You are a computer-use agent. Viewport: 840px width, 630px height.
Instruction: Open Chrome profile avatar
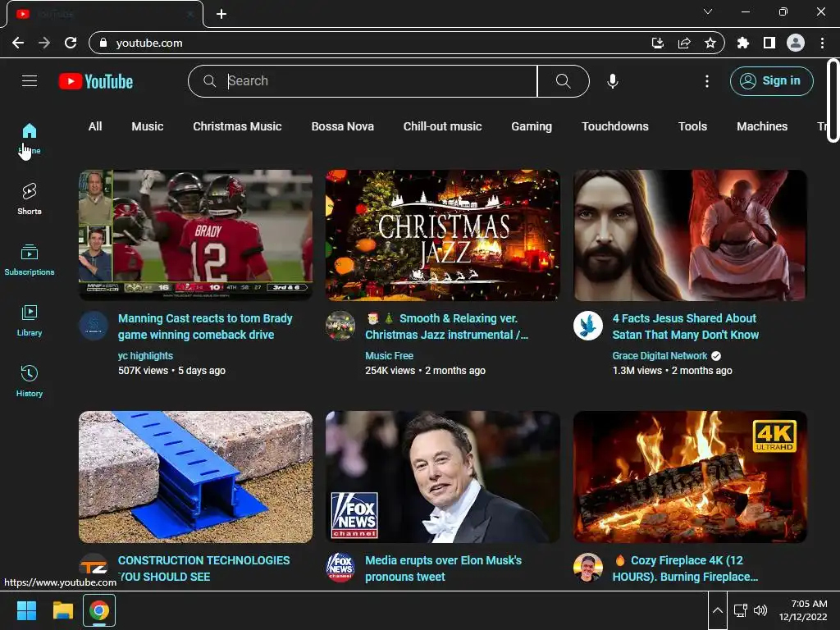pyautogui.click(x=796, y=43)
